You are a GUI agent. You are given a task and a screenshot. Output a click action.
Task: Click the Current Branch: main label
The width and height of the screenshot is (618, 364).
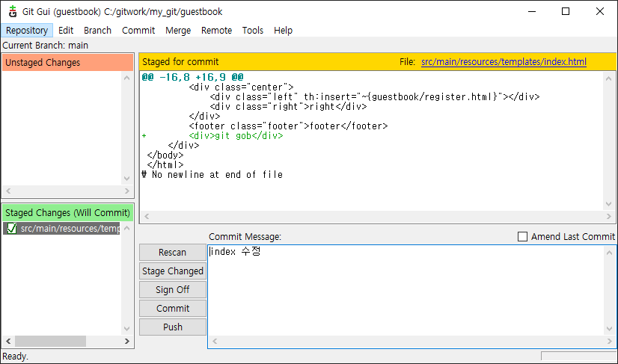46,46
